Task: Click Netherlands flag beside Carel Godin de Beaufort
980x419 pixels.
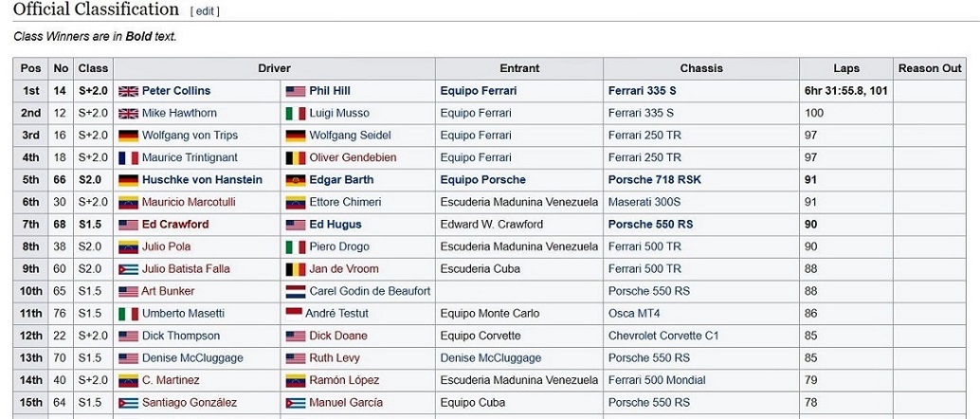Action: [x=295, y=291]
